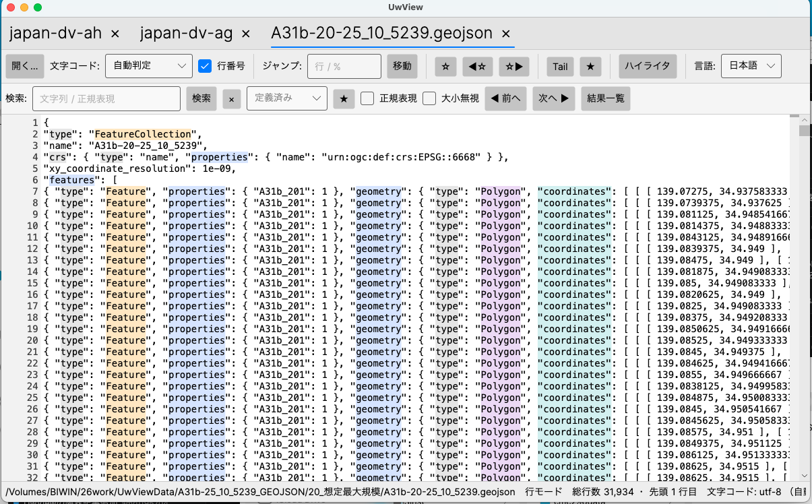Open the 言語 日本語 language dropdown
This screenshot has height=504, width=812.
coord(751,66)
